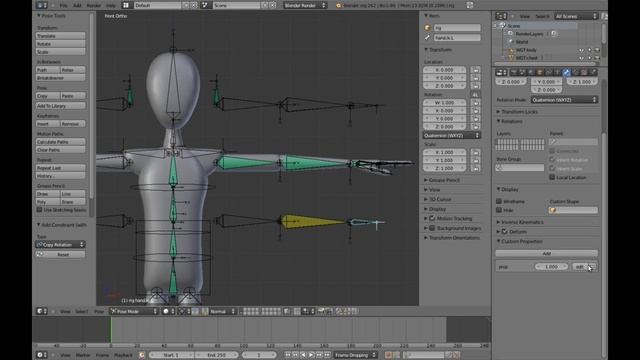Click the RenderLayers icon in Outliner
Image resolution: width=640 pixels, height=360 pixels.
coord(510,34)
